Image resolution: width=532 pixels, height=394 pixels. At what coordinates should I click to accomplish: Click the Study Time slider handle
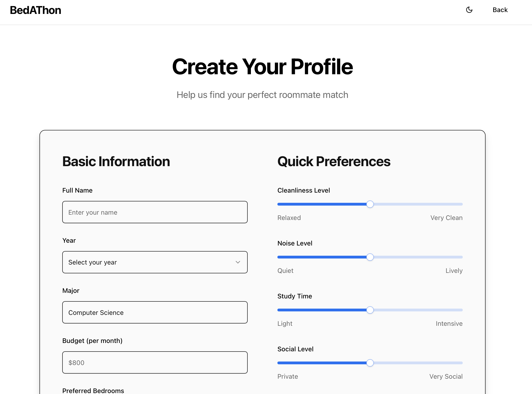tap(370, 310)
